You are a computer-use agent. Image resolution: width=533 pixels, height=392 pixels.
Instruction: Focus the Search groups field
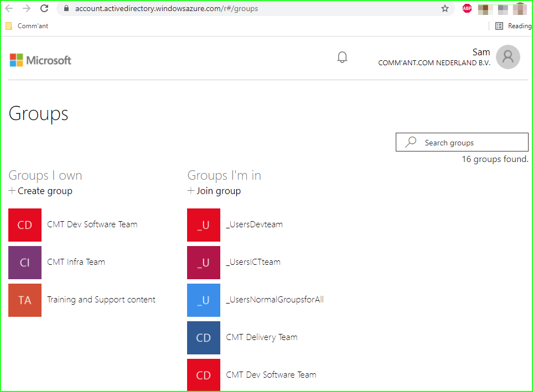point(462,142)
